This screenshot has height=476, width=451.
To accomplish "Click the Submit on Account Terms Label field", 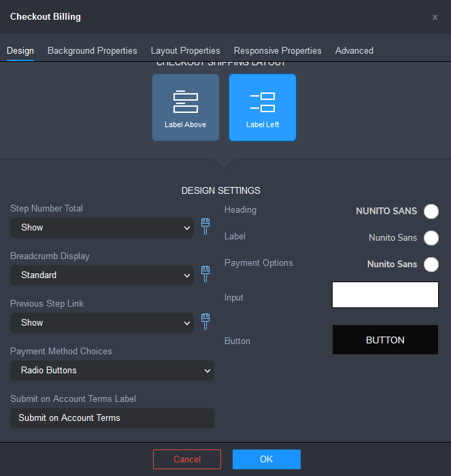I will 112,418.
